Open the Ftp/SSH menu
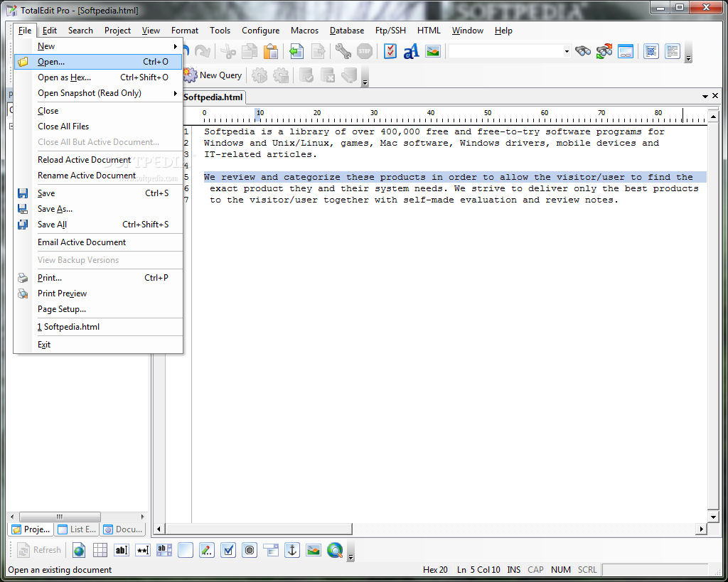Viewport: 728px width, 582px height. (390, 30)
